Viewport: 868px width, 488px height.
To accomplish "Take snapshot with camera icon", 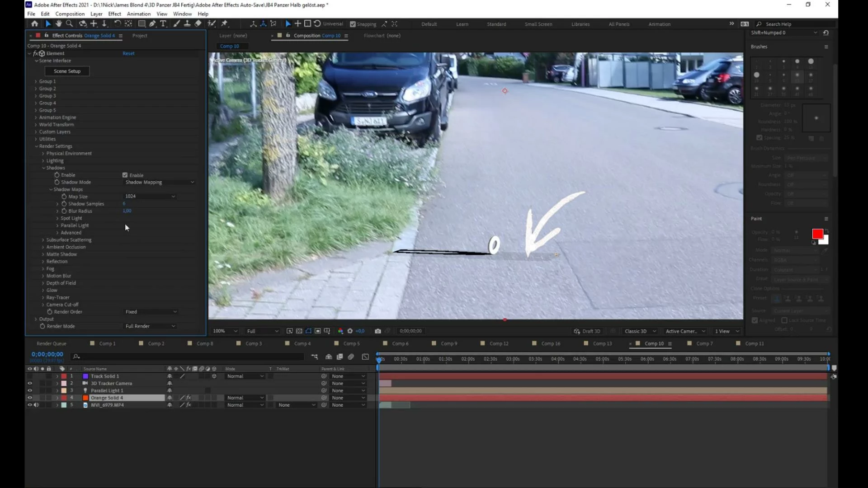I will click(x=378, y=331).
